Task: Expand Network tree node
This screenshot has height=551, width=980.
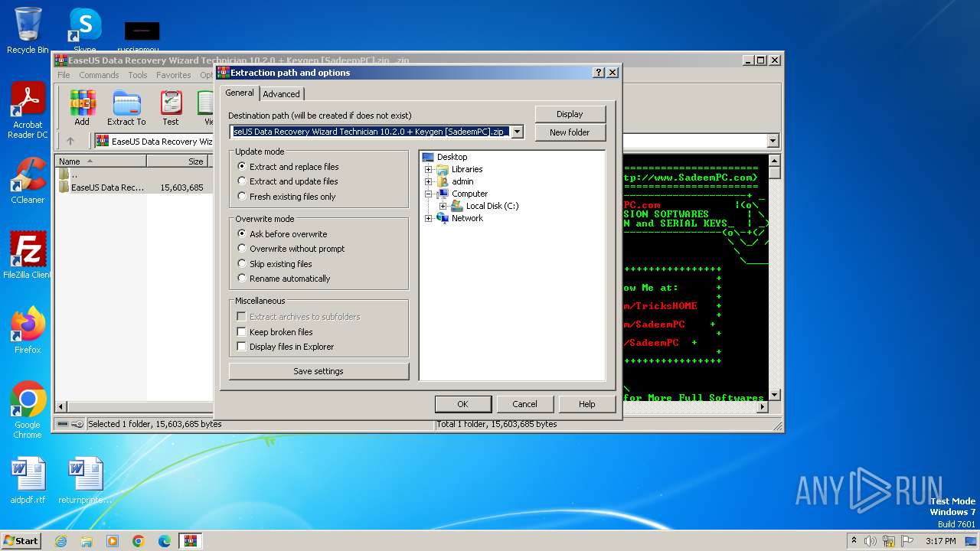Action: 429,218
